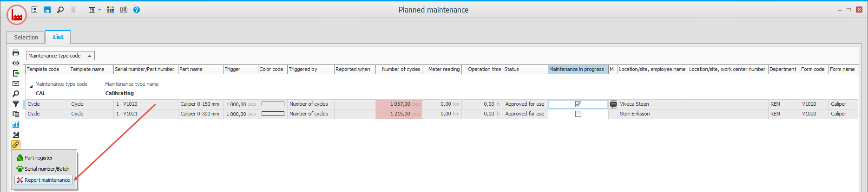Expand the window layout dropdown arrow
This screenshot has height=192, width=868.
(x=99, y=10)
